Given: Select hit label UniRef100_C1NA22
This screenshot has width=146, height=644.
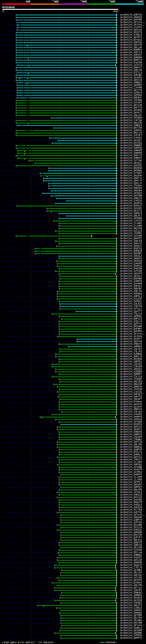Looking at the screenshot, I should [131, 608].
